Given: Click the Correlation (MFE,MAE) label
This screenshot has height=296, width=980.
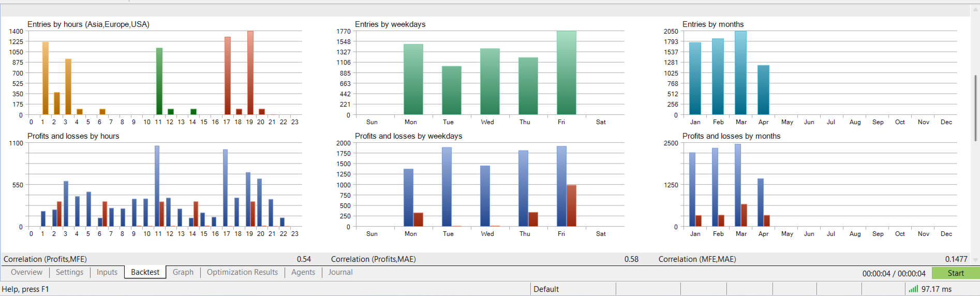Looking at the screenshot, I should point(697,259).
